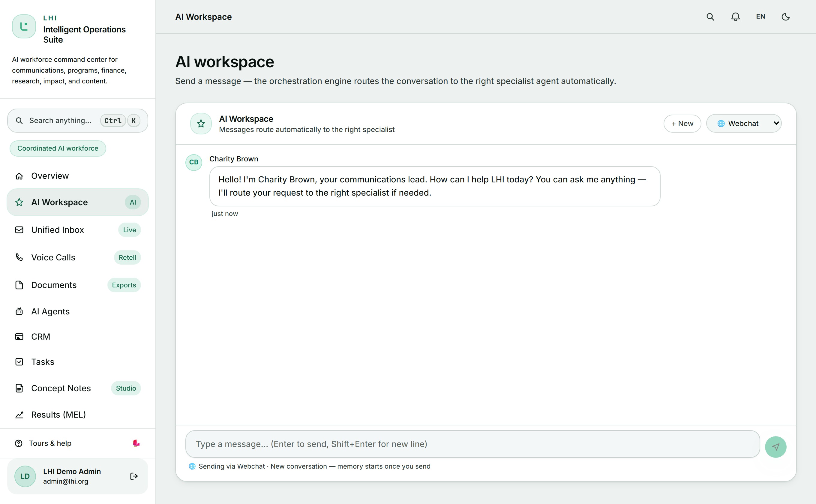Open Unified Inbox
816x504 pixels.
78,230
